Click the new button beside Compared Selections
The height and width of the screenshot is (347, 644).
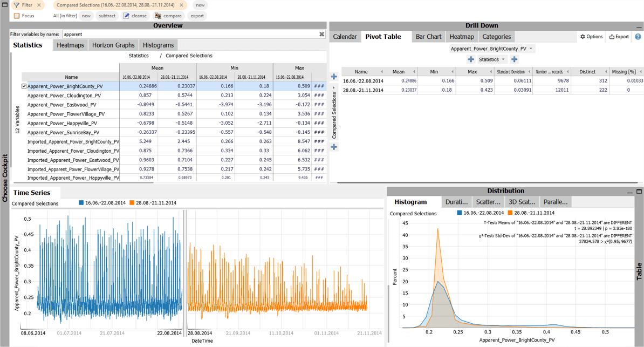(200, 5)
